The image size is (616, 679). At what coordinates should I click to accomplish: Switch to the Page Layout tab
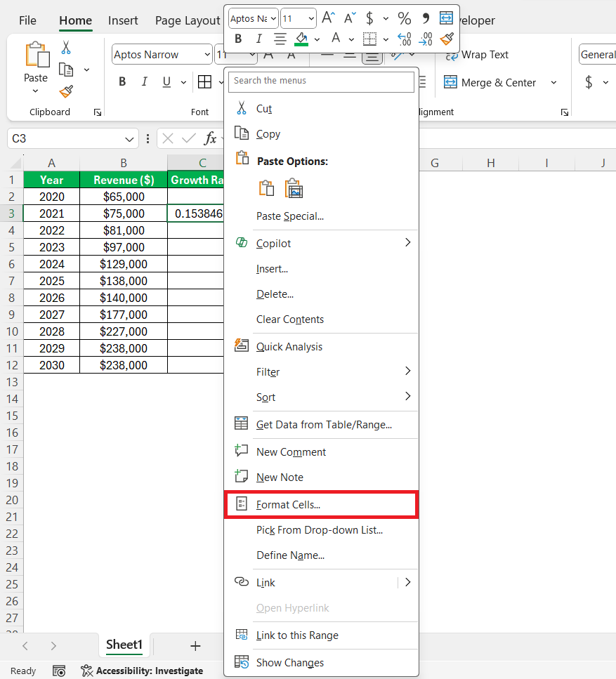tap(188, 20)
